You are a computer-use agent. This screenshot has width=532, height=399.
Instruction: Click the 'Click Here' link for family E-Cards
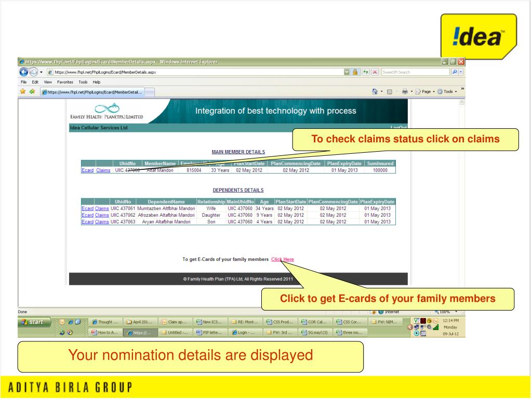(x=282, y=259)
